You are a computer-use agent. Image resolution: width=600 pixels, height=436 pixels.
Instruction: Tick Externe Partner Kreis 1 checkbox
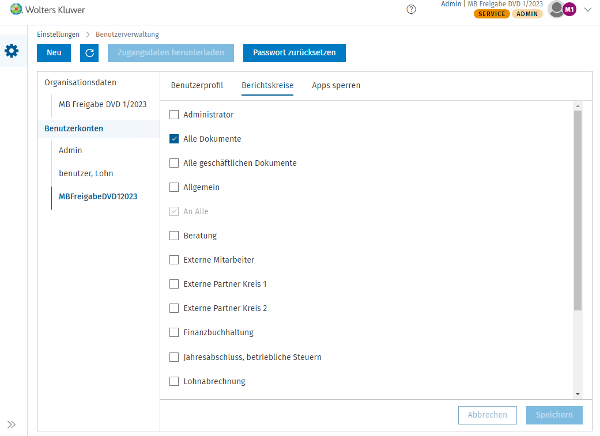click(x=174, y=284)
